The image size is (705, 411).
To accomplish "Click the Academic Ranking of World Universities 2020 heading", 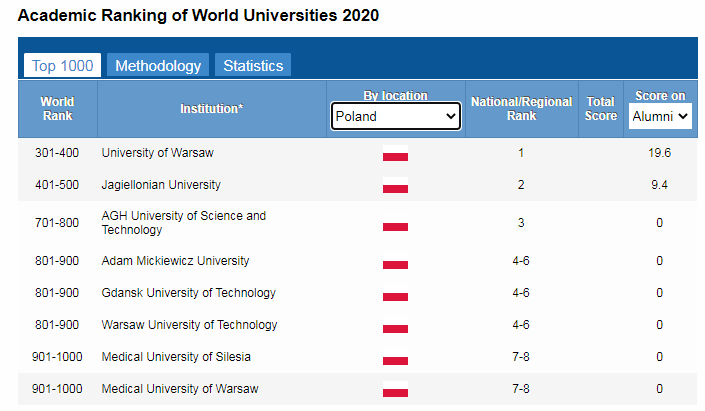I will (x=198, y=15).
